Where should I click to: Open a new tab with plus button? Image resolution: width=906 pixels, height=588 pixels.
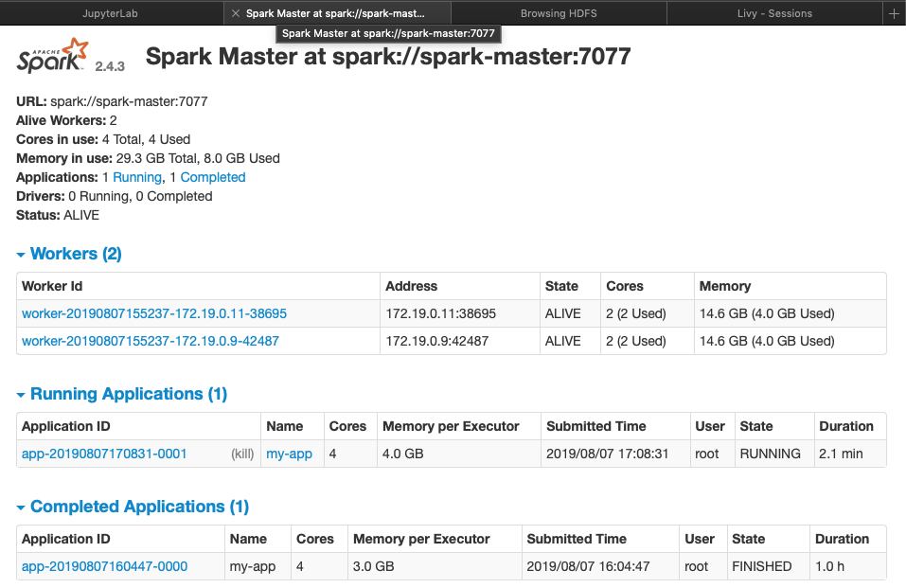894,13
